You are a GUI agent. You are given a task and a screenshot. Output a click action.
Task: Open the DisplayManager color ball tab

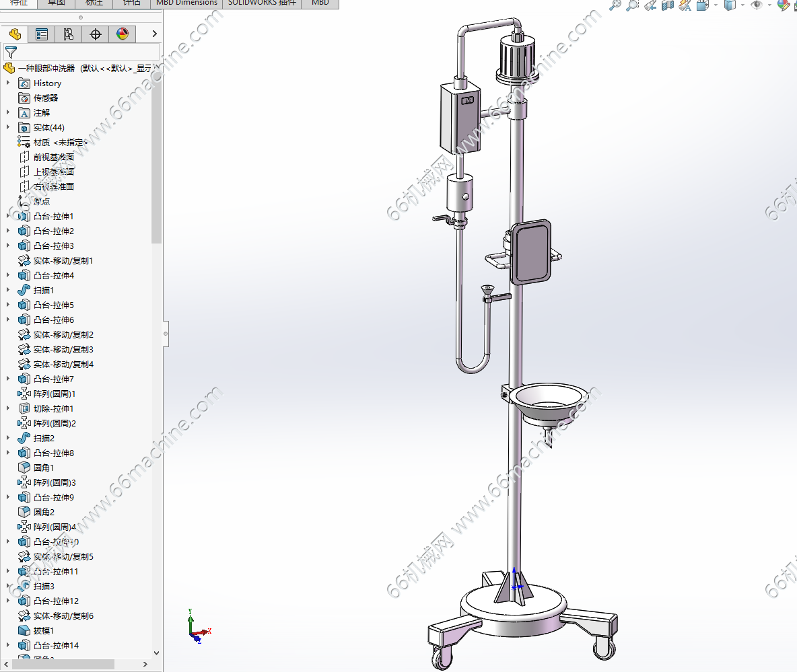point(123,34)
